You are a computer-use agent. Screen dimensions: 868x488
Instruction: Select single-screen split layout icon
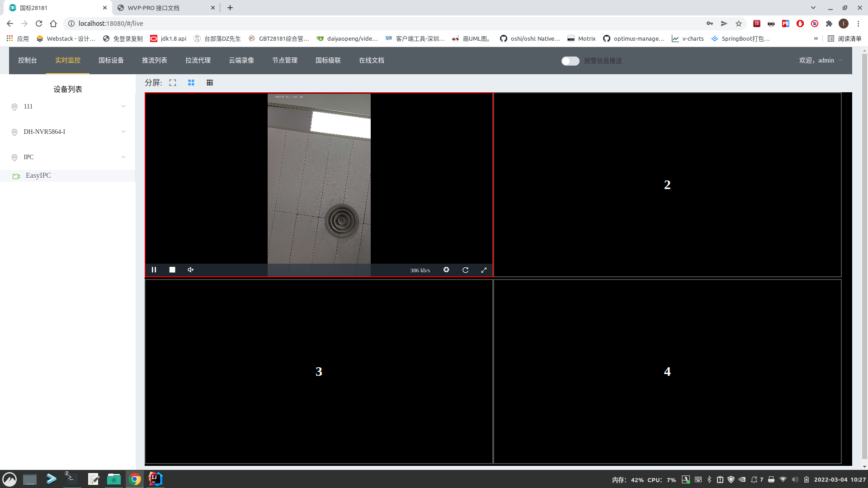pyautogui.click(x=173, y=83)
